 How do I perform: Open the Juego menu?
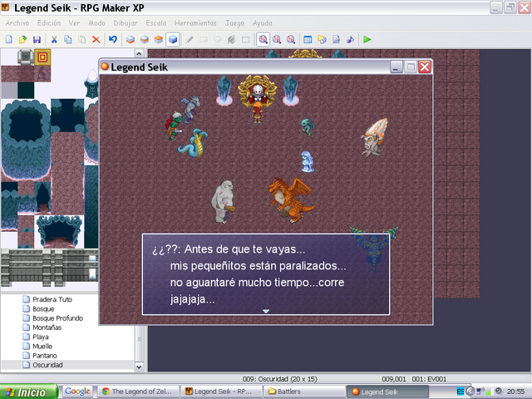tap(234, 23)
